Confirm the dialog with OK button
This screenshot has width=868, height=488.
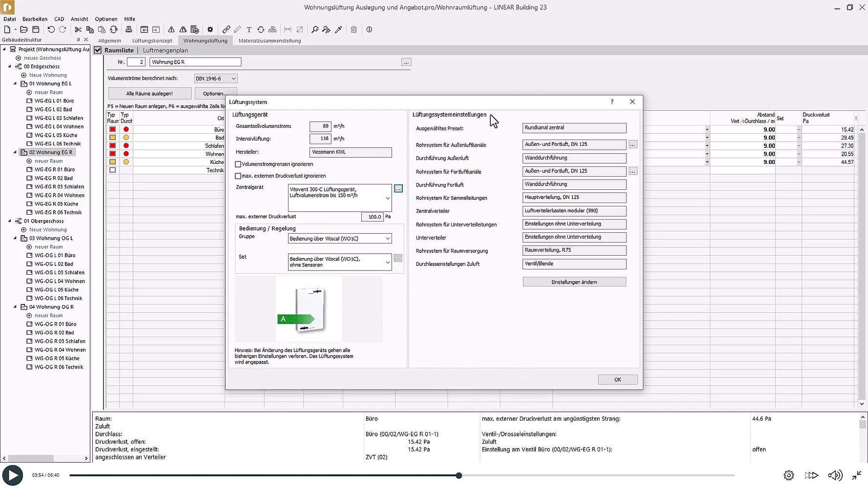(618, 380)
